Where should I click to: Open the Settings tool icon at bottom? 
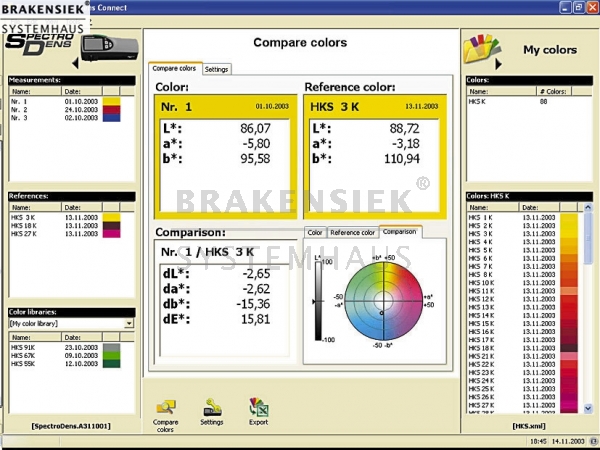(x=212, y=408)
